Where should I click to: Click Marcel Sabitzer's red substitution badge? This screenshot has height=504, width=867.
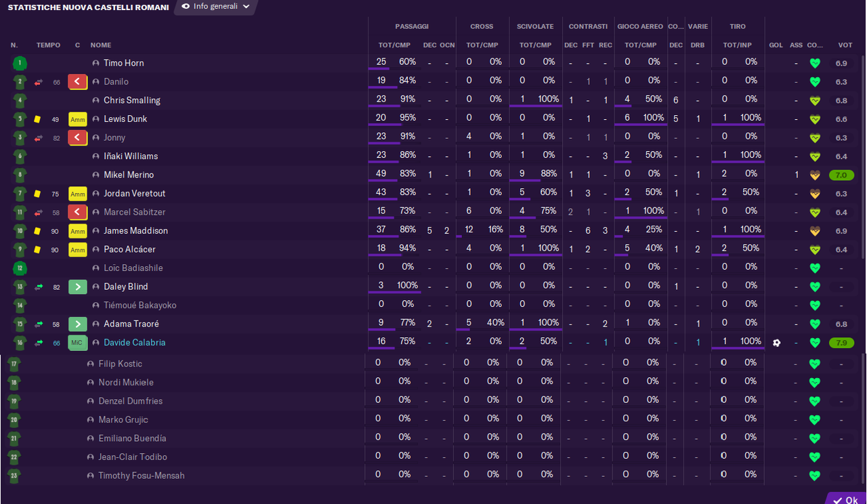pyautogui.click(x=78, y=212)
